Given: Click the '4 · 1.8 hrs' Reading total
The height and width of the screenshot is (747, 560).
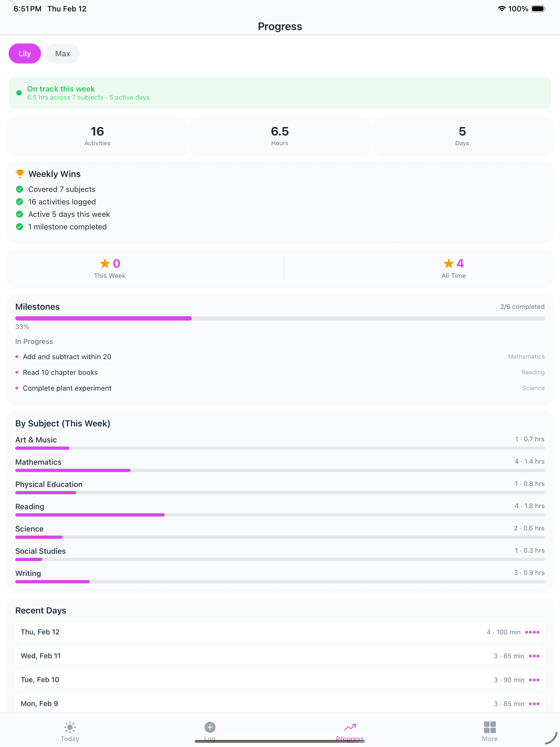Looking at the screenshot, I should [530, 506].
